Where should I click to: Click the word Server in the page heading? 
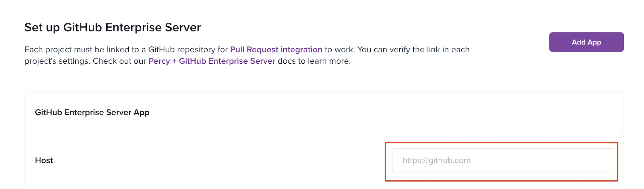183,27
